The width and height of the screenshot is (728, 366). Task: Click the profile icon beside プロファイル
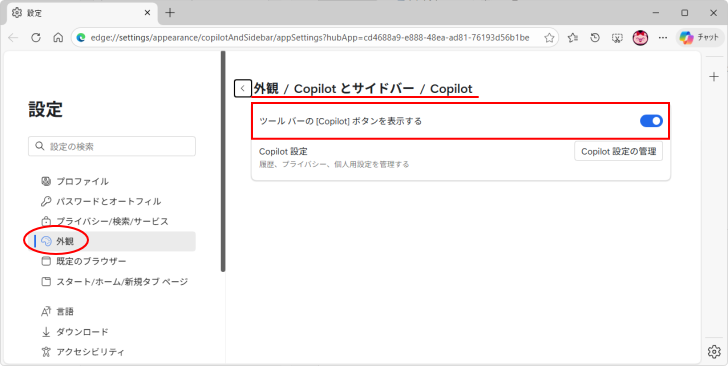tap(46, 181)
